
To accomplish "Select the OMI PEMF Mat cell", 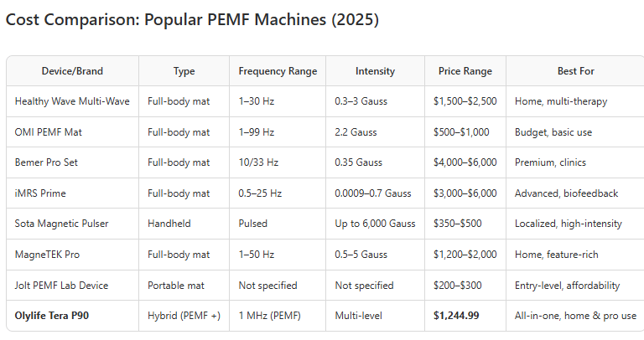I will point(48,132).
